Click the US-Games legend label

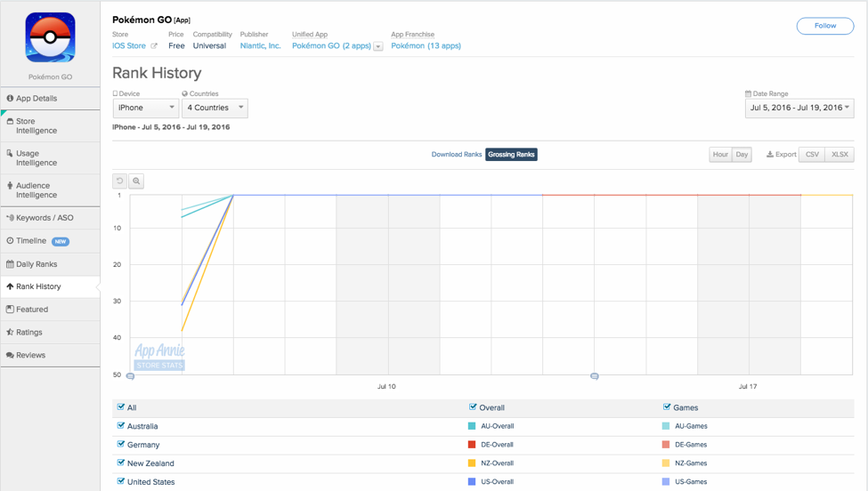point(691,481)
